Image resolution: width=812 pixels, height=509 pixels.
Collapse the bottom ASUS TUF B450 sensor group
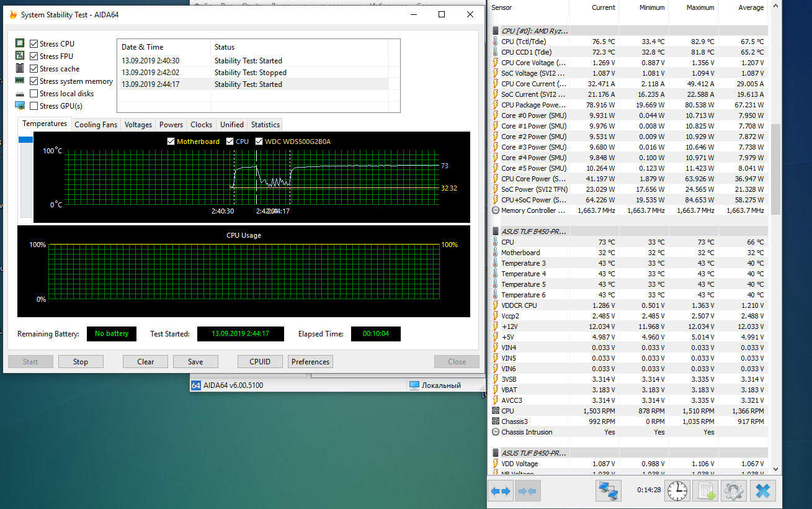click(495, 453)
